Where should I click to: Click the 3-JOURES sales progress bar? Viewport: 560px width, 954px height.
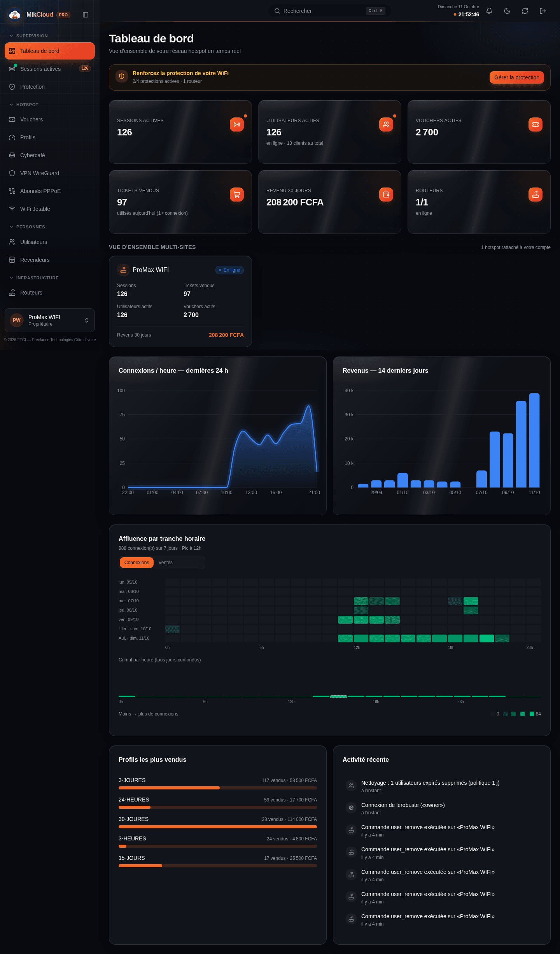point(218,788)
